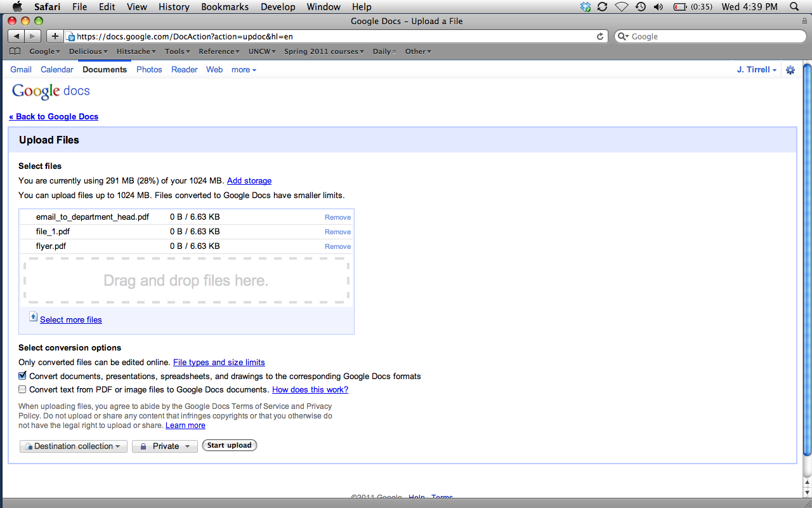The height and width of the screenshot is (508, 812).
Task: Go to Gmail from the top navigation
Action: [21, 70]
